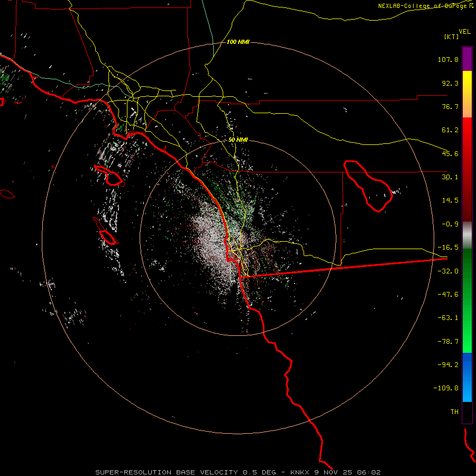This screenshot has height=476, width=476.
Task: Click the yellow-orange segment of the color bar
Action: pyautogui.click(x=467, y=94)
